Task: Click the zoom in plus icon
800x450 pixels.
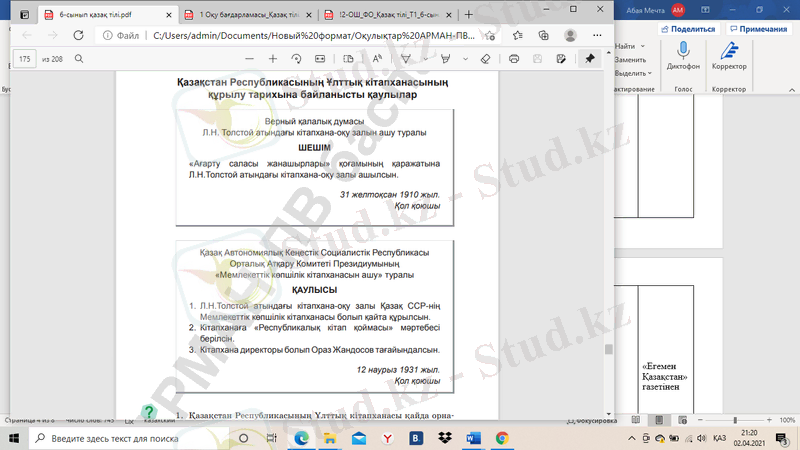Action: coord(273,59)
